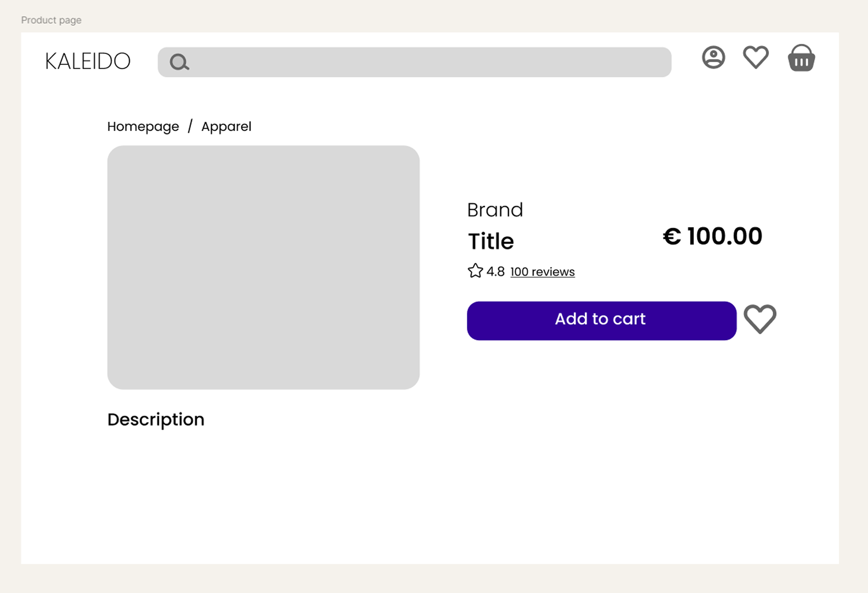Click the Brand name text
The image size is (868, 593).
click(495, 210)
